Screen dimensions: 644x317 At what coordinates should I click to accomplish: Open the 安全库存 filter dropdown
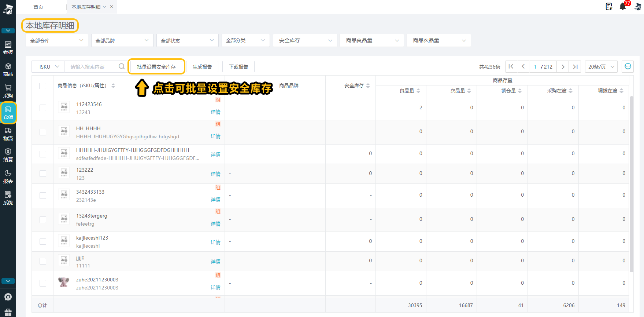tap(305, 40)
